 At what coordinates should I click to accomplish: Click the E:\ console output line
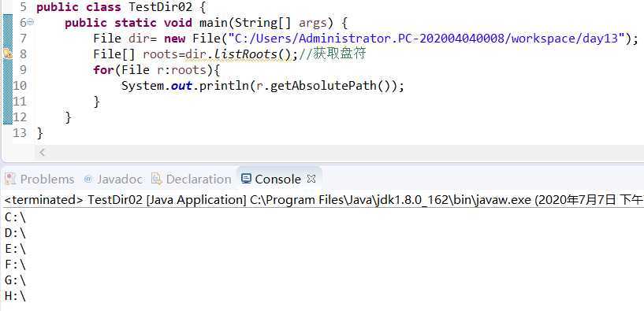15,249
